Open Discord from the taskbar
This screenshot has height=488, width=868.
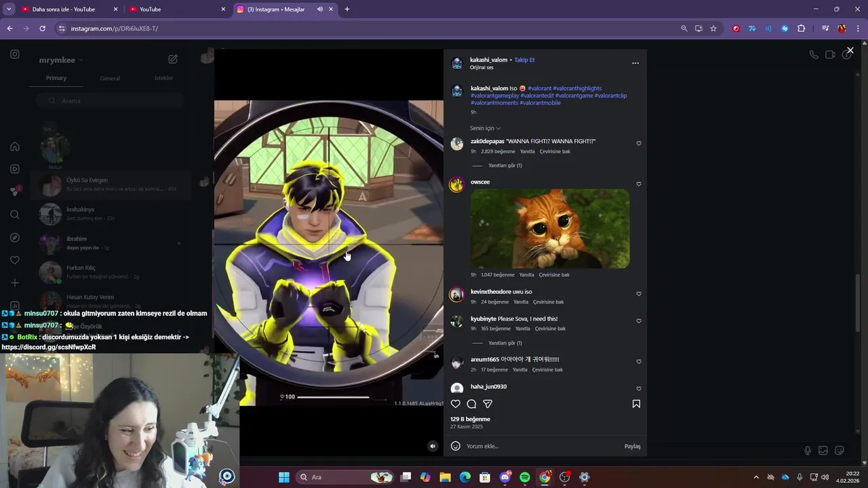pos(505,477)
